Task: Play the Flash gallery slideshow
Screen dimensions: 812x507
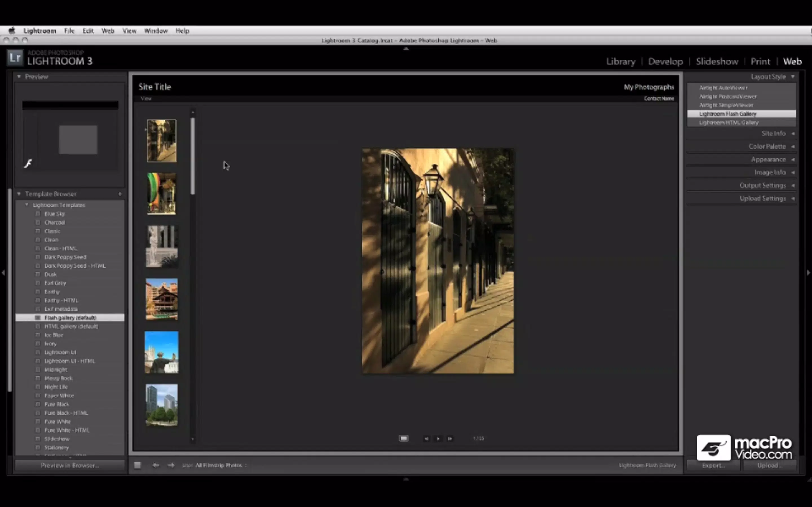Action: pos(438,439)
